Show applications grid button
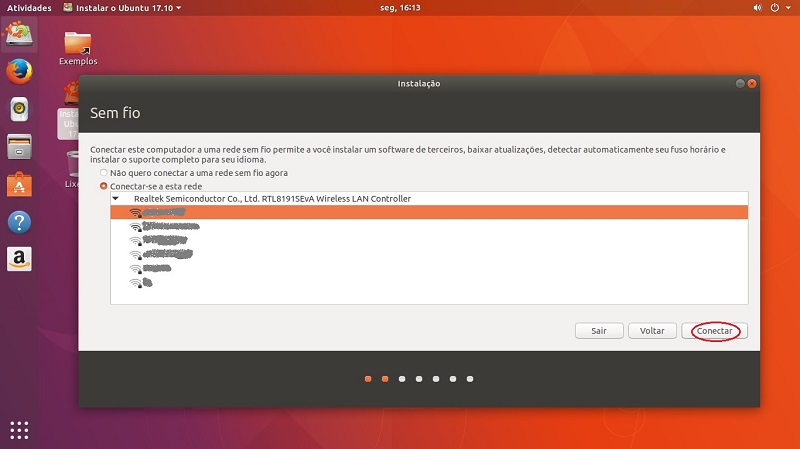 point(19,430)
